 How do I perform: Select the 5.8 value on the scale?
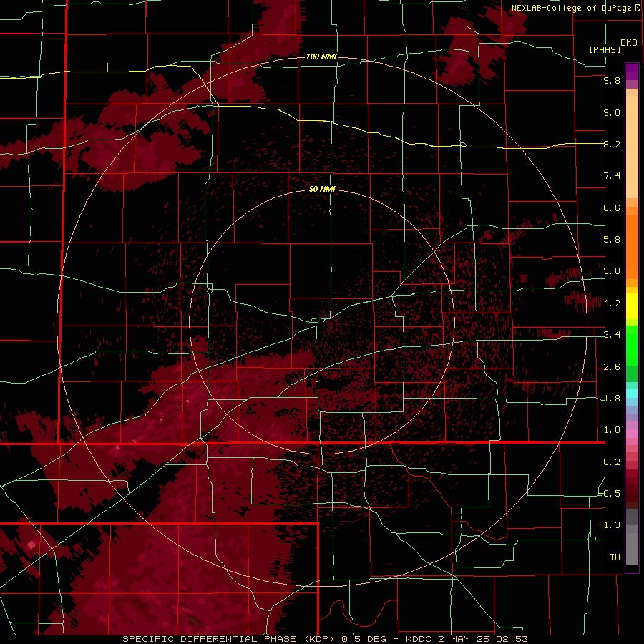click(x=612, y=240)
